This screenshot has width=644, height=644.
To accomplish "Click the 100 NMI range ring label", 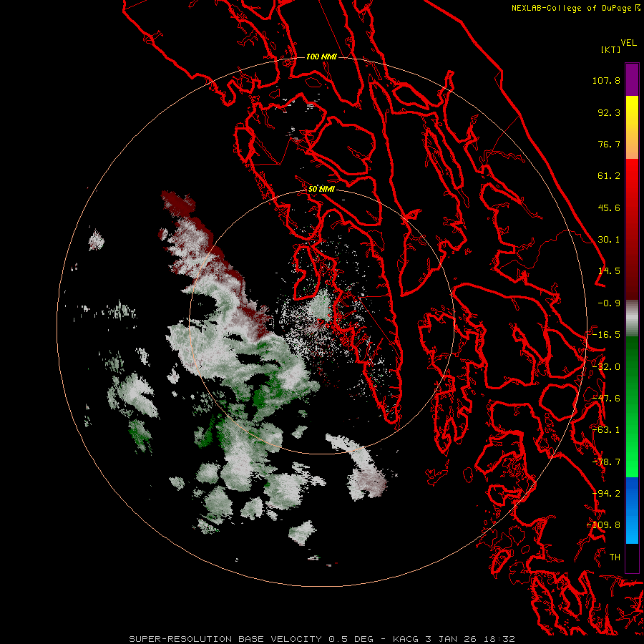I will [321, 57].
